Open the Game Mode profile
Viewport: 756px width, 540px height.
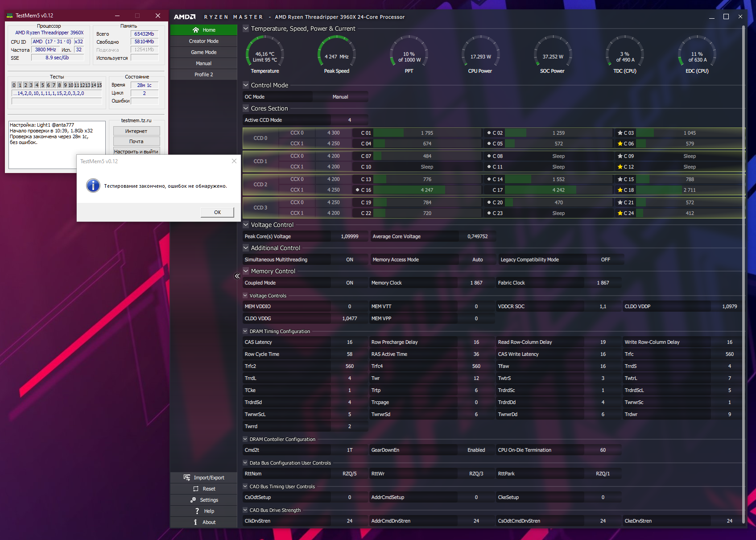pyautogui.click(x=204, y=52)
